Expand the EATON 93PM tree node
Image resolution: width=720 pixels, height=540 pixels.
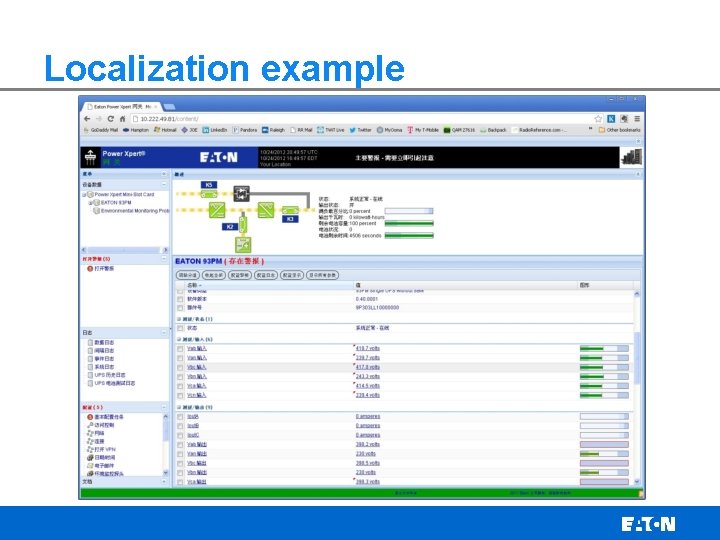(x=91, y=202)
